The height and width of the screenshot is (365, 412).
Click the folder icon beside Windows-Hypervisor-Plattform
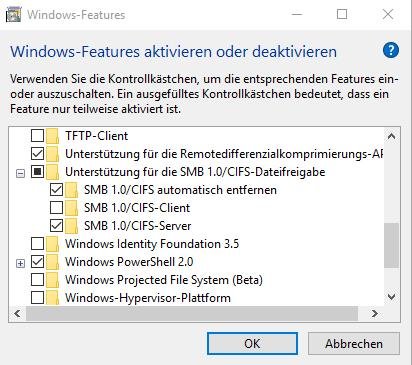[52, 298]
